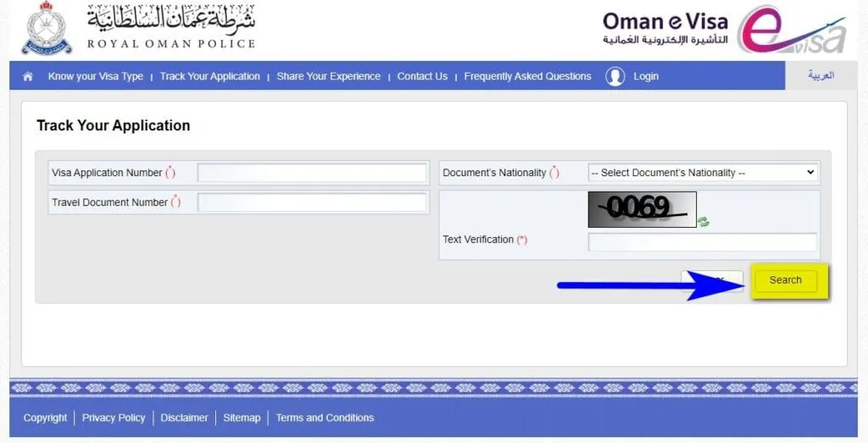Refresh the captcha image with green arrows
The image size is (868, 443).
pyautogui.click(x=703, y=222)
